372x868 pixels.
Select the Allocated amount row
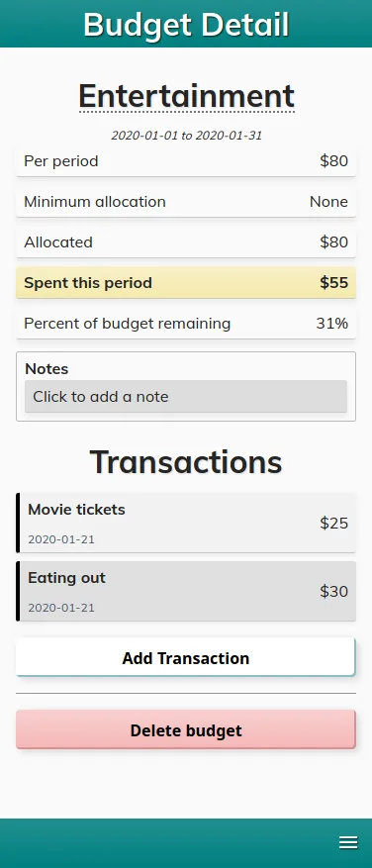186,241
